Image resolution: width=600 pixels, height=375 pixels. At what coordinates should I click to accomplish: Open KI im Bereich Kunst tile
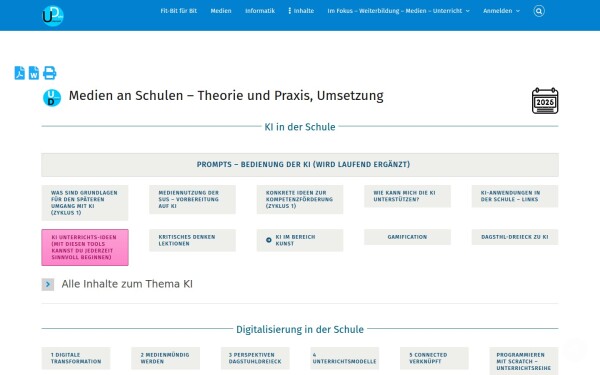tap(300, 240)
